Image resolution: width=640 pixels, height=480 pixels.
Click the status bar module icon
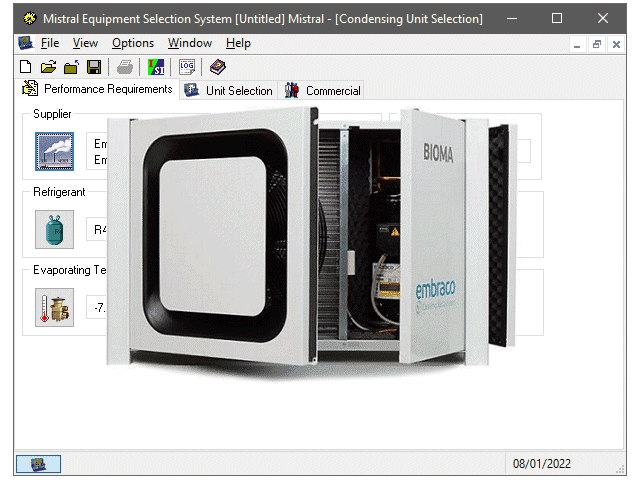[x=38, y=464]
